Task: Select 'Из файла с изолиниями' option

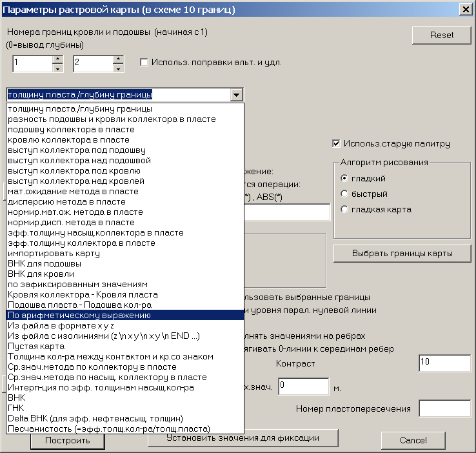Action: point(125,336)
